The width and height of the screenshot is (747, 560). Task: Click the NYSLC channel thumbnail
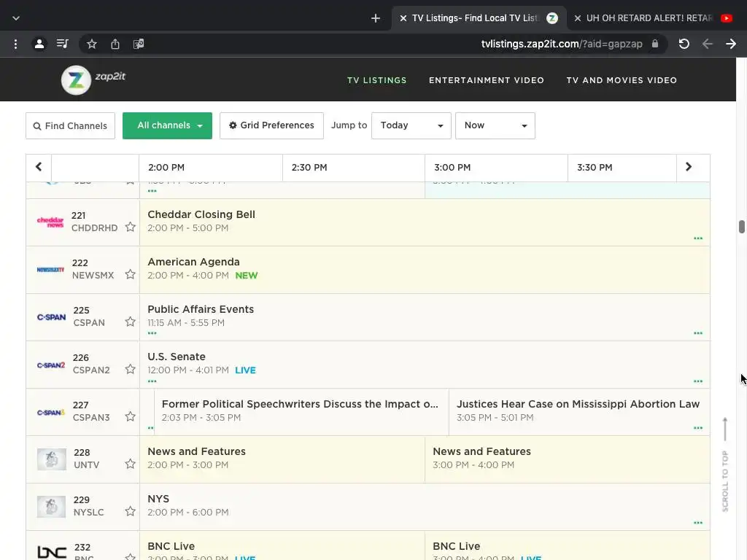coord(52,507)
